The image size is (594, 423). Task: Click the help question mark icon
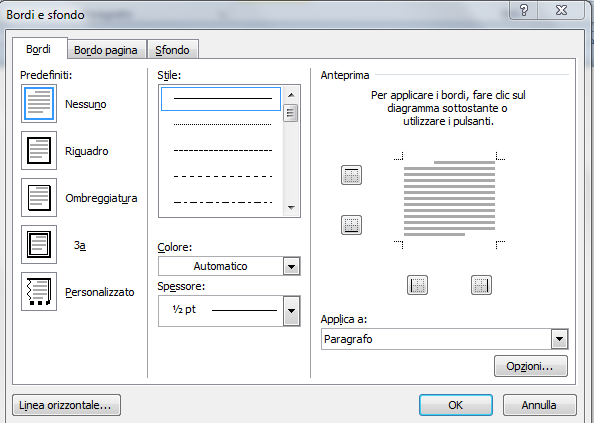(524, 10)
